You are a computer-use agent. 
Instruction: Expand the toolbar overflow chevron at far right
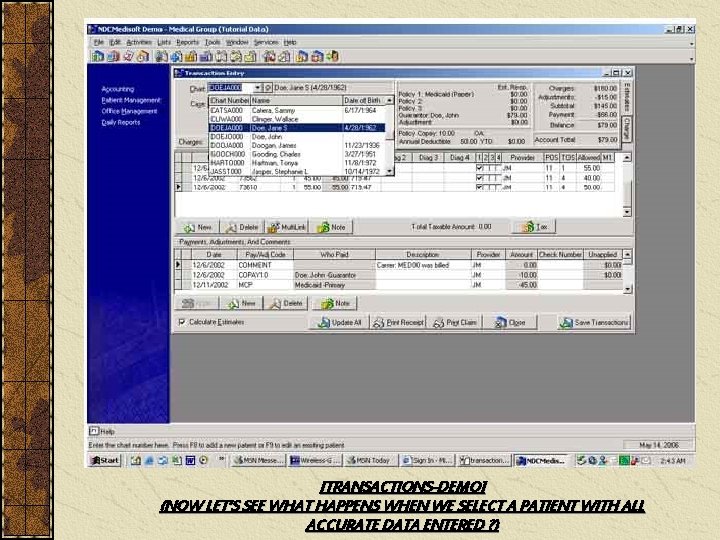[x=692, y=59]
